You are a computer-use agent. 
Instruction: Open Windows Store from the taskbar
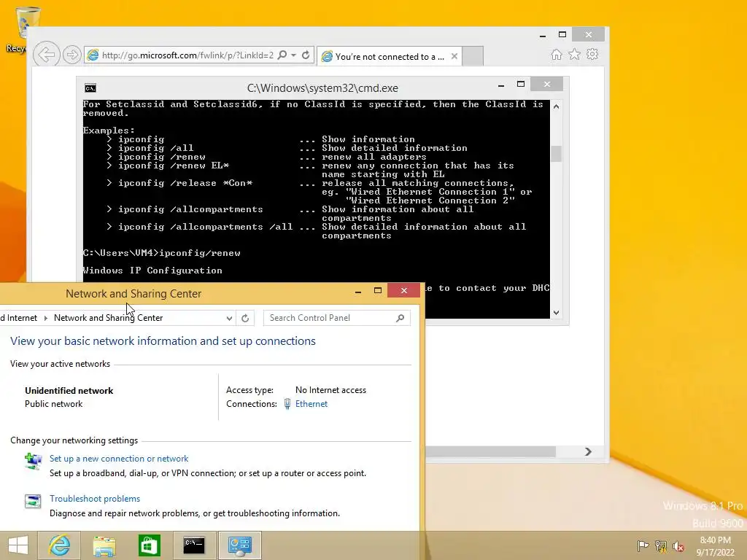tap(149, 545)
